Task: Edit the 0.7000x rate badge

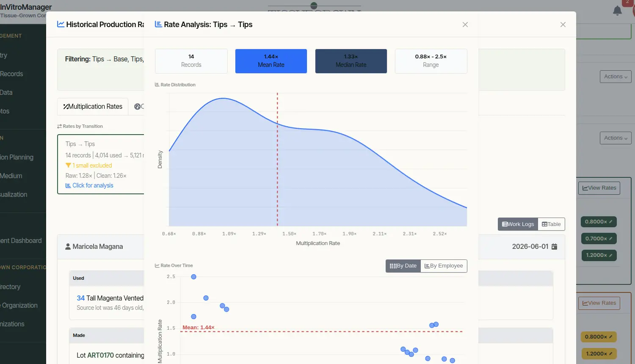Action: (599, 239)
